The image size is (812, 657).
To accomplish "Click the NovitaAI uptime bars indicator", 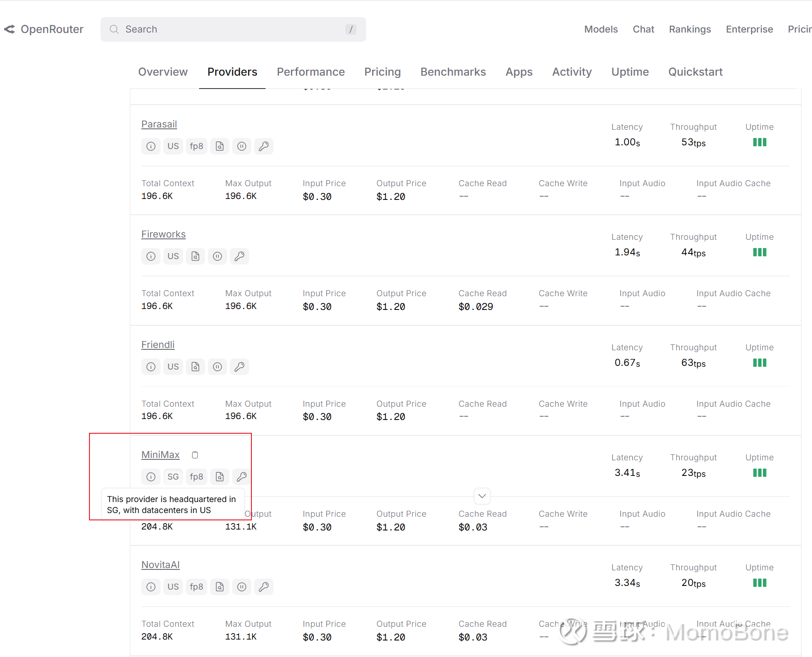I will (760, 583).
